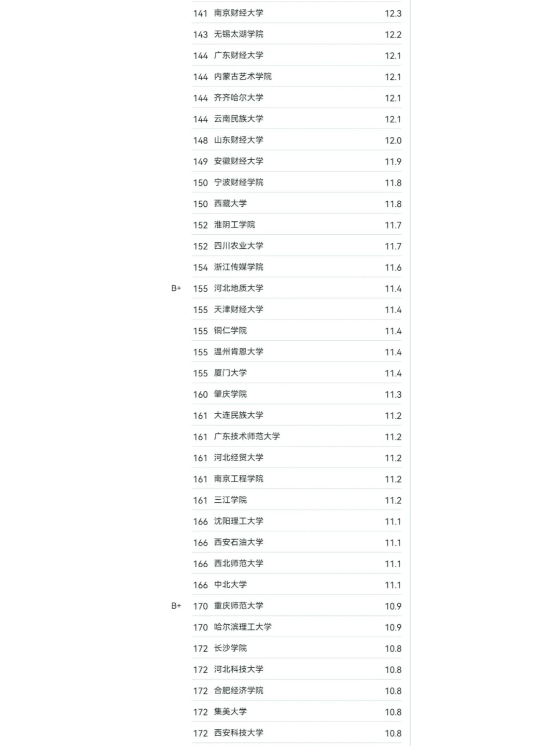Click the B+ label beside 重庆师范大学
The width and height of the screenshot is (560, 746).
click(176, 606)
